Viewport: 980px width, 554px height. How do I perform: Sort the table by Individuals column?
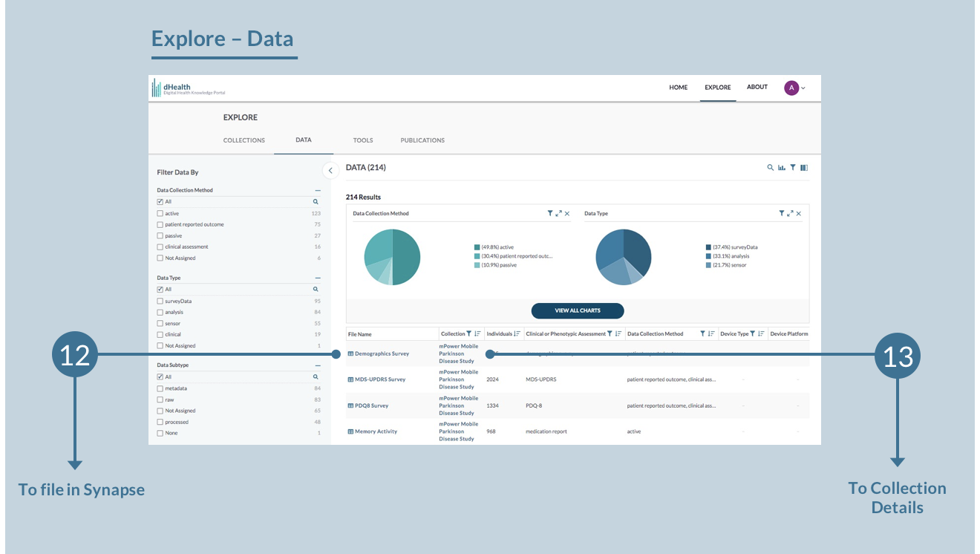[517, 334]
